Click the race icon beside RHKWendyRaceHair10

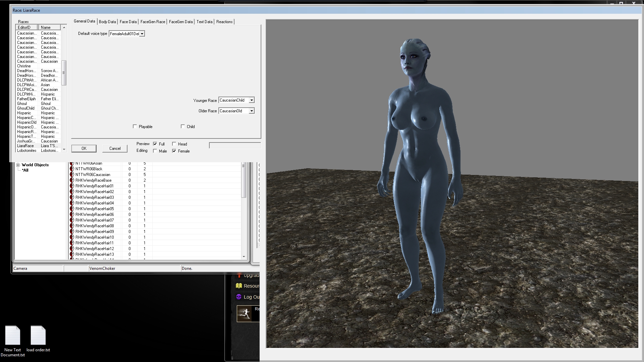coord(72,237)
